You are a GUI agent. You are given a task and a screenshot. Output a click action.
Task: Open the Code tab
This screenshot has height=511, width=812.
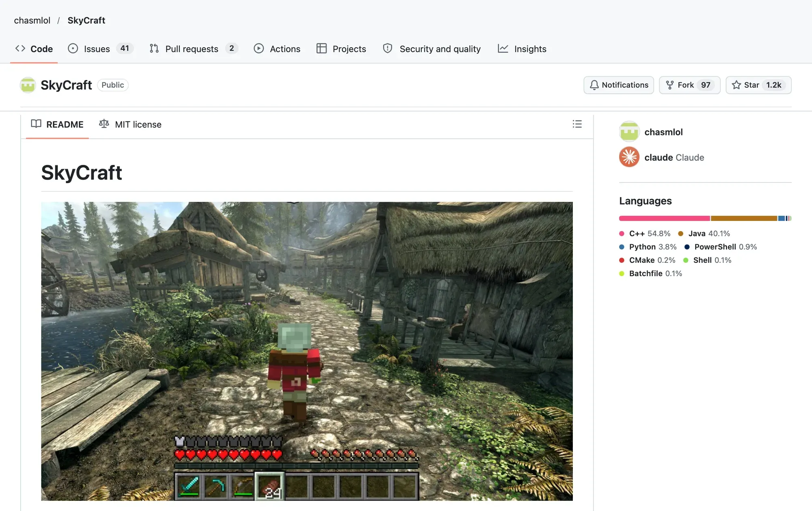pyautogui.click(x=34, y=49)
